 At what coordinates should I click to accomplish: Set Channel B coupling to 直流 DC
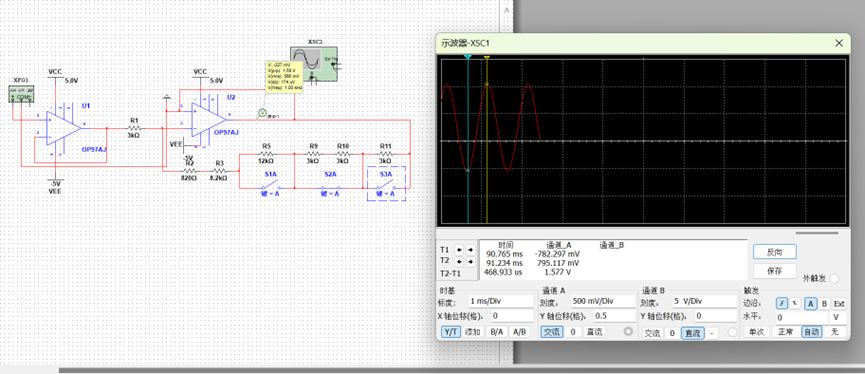click(x=693, y=333)
